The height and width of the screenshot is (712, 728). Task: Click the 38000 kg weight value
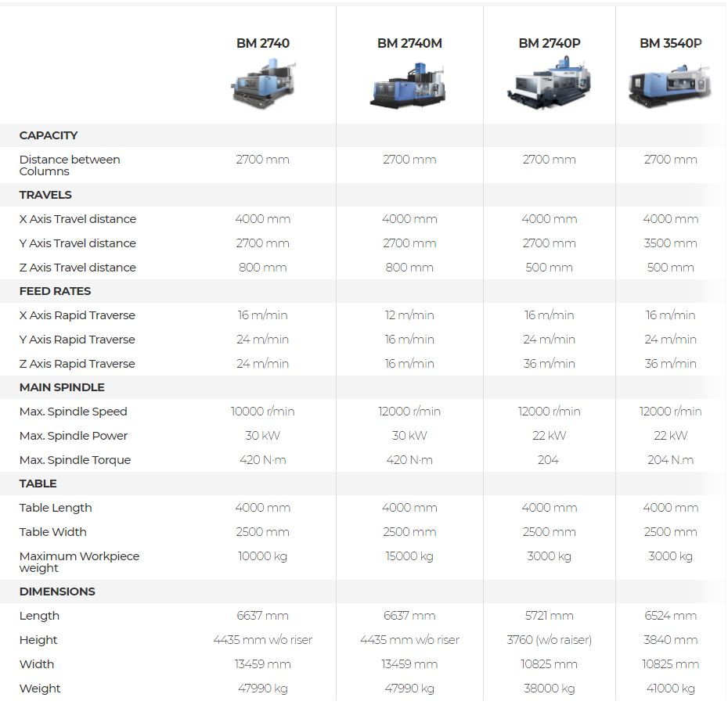[x=550, y=689]
